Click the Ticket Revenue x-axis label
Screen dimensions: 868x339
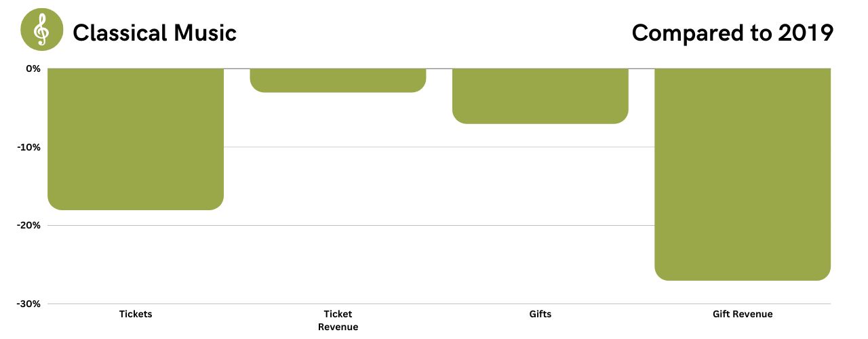click(338, 320)
